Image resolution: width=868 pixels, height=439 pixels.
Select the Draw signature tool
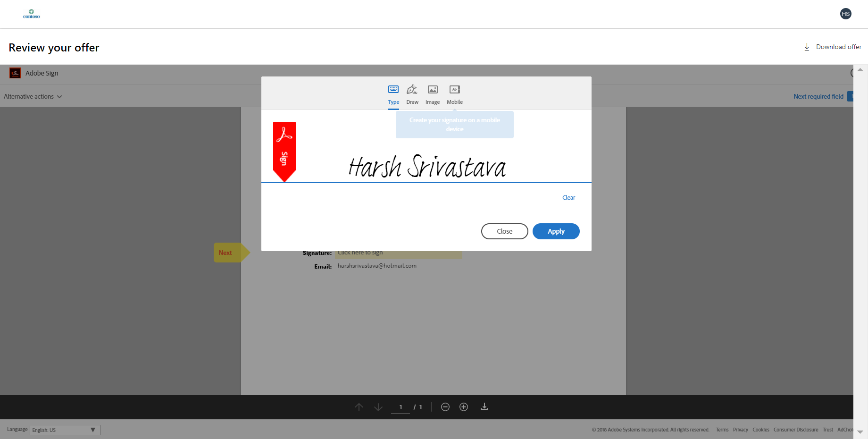[412, 94]
